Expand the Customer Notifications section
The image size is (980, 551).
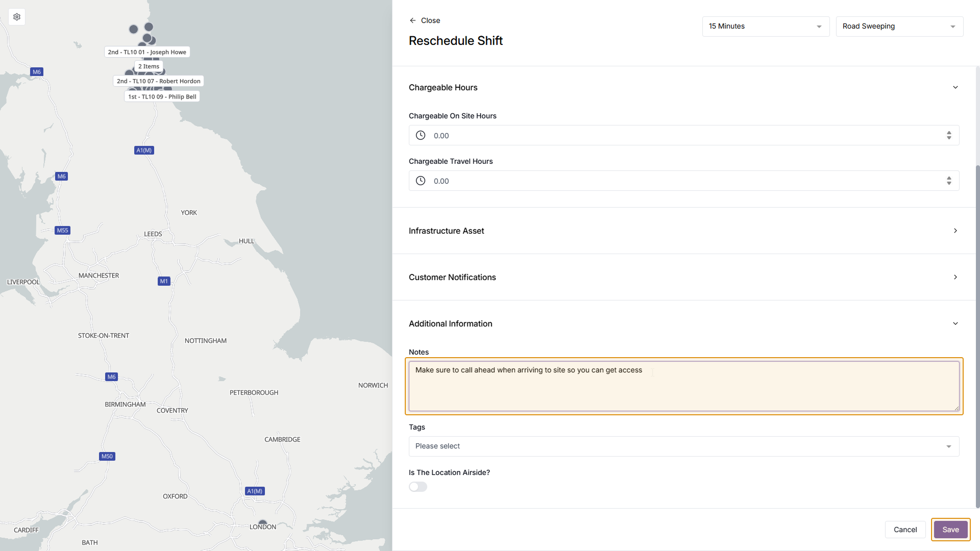pyautogui.click(x=955, y=277)
